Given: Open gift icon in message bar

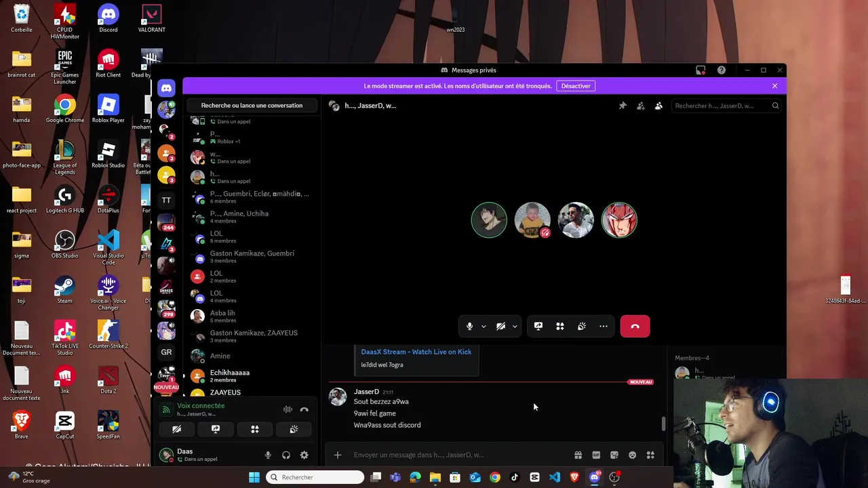Looking at the screenshot, I should pos(578,455).
